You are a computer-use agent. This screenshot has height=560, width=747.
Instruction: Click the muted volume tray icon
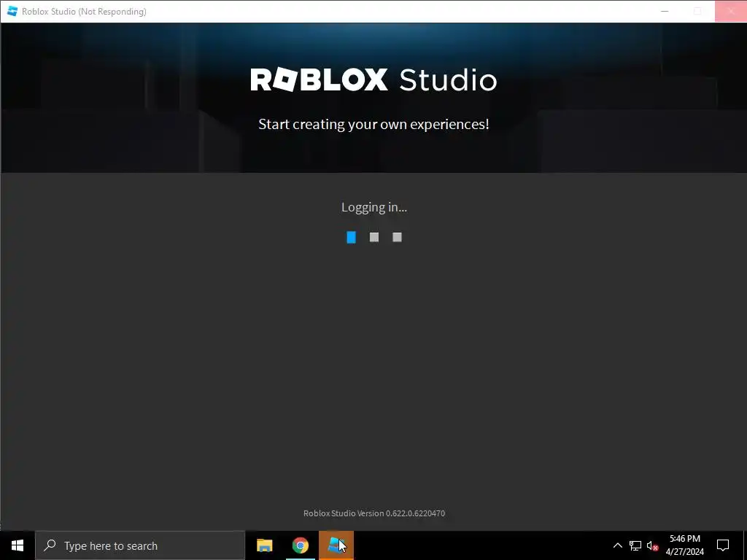[653, 546]
